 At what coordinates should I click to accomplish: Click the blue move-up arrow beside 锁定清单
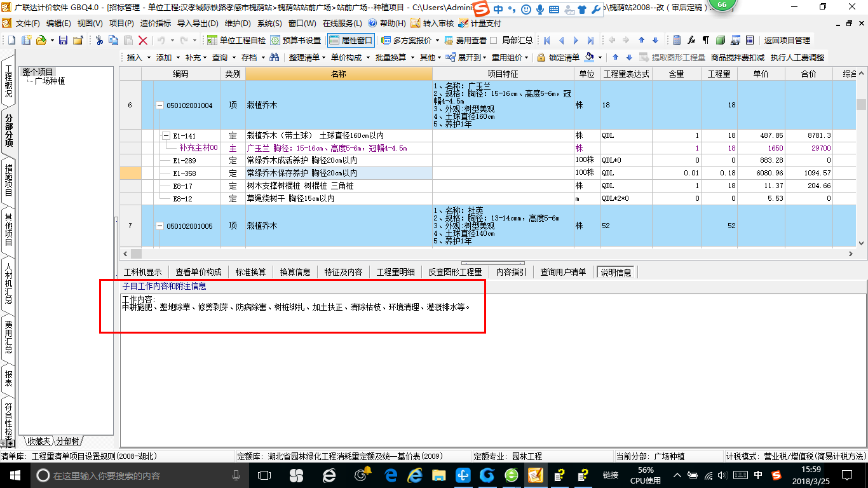(615, 57)
